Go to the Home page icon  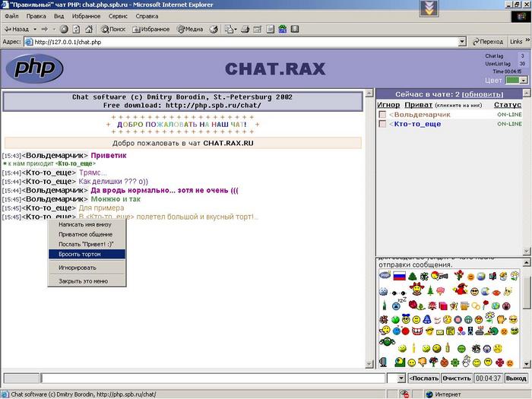tap(89, 30)
